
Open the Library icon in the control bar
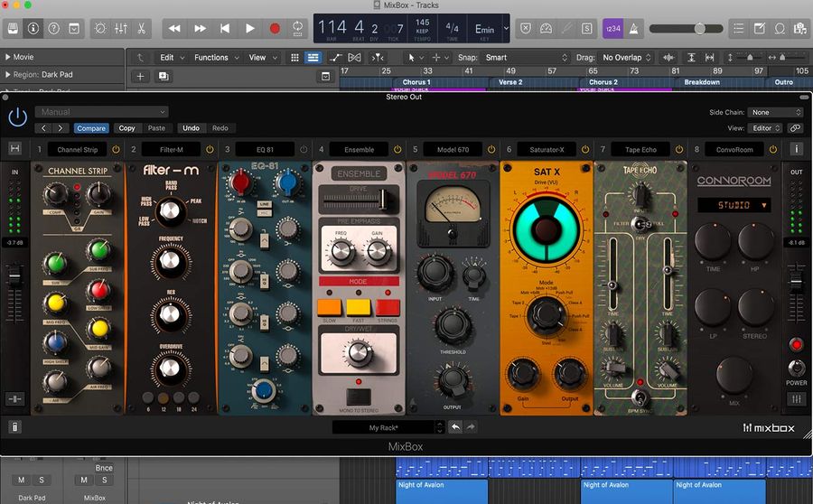[x=13, y=29]
